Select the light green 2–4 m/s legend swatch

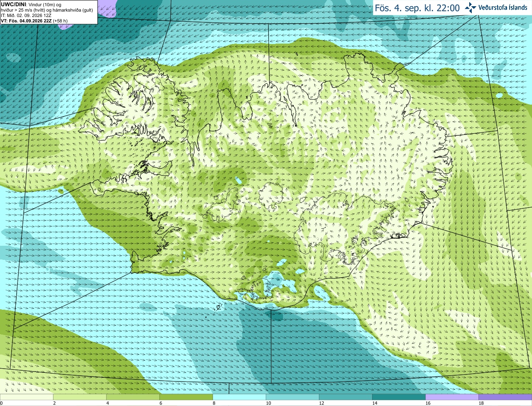(80, 397)
